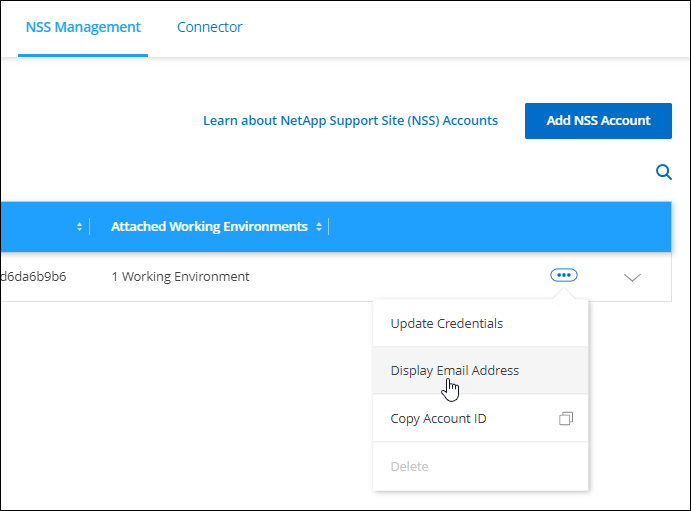Switch to the Connector tab
This screenshot has height=511, width=691.
(209, 27)
